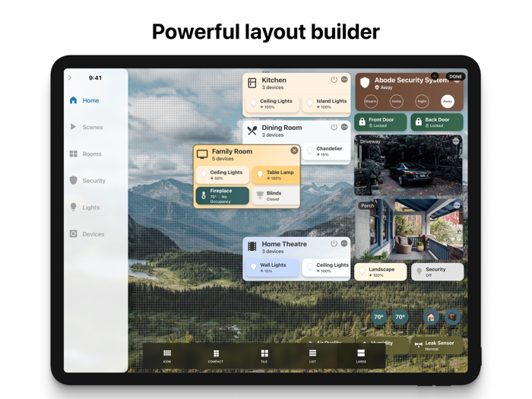Toggle Kitchen Ceiling Lights tile

click(x=272, y=103)
